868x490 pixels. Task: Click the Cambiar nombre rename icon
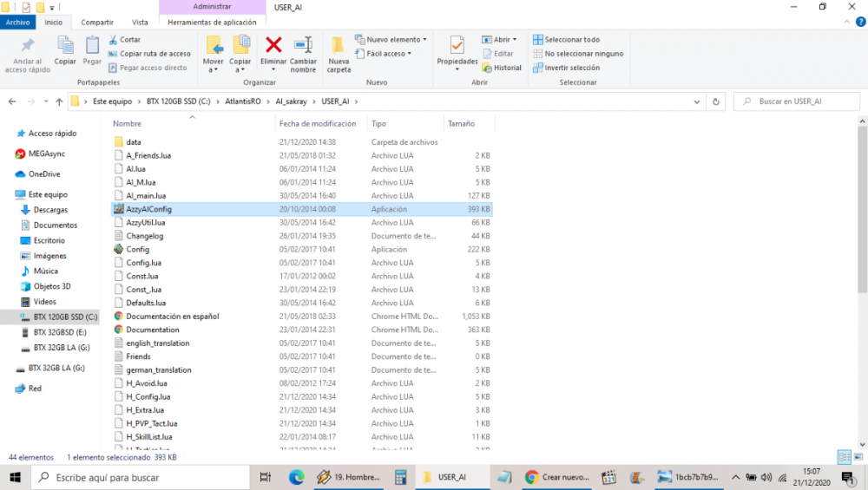pyautogui.click(x=303, y=45)
